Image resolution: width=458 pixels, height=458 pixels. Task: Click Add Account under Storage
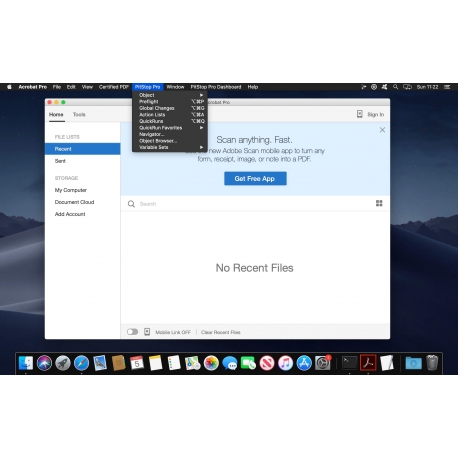click(x=70, y=214)
